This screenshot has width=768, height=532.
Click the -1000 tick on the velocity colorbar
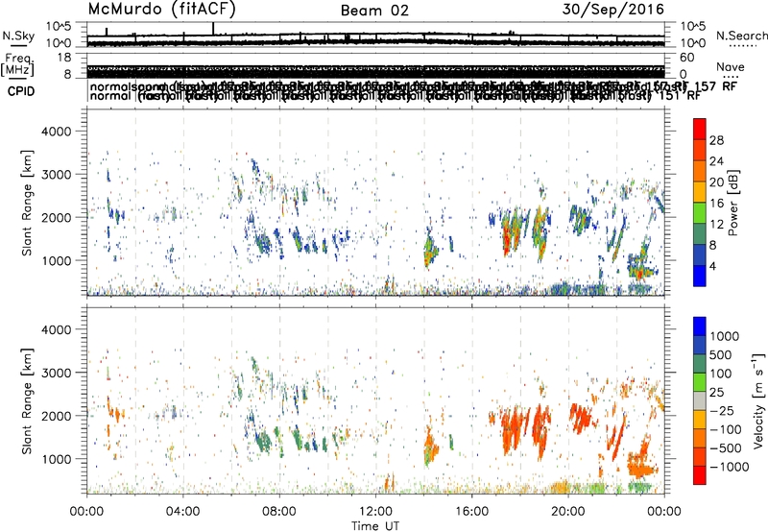point(729,467)
